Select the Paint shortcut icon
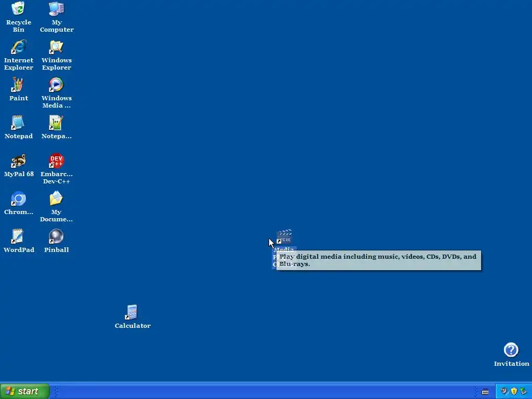Image resolution: width=532 pixels, height=399 pixels. [18, 85]
